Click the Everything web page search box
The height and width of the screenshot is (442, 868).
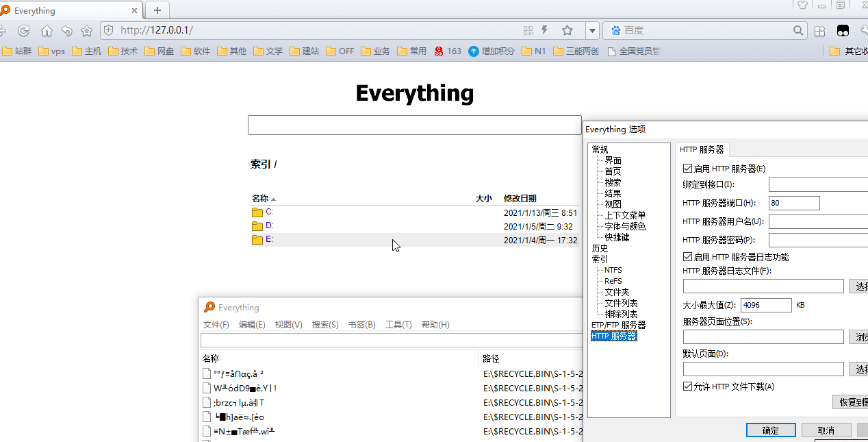coord(415,125)
